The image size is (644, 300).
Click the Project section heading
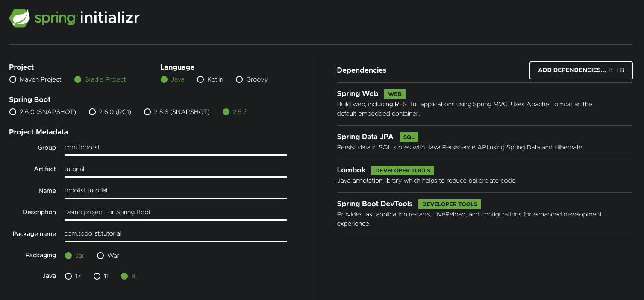pyautogui.click(x=21, y=67)
